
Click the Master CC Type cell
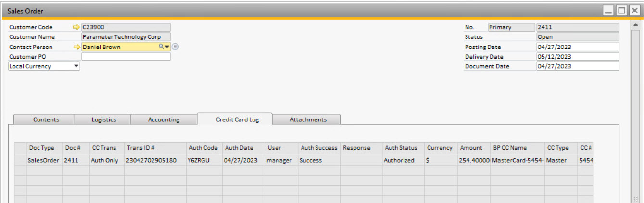561,160
